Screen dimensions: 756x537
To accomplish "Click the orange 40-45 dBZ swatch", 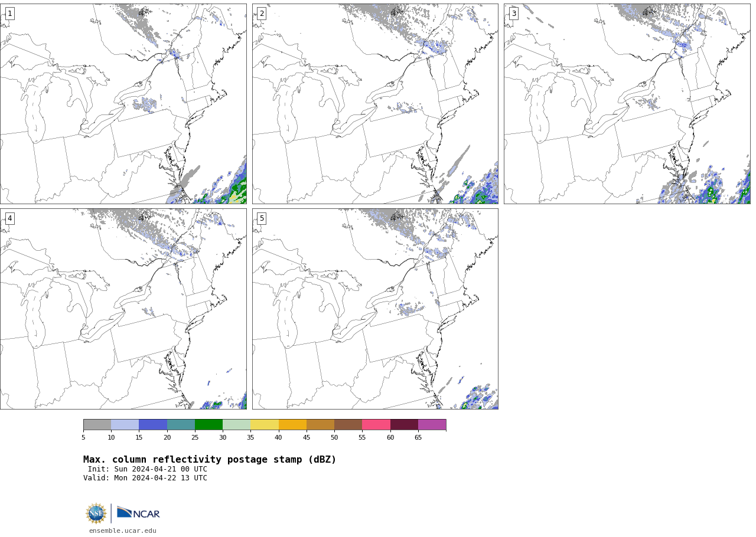I will click(292, 425).
